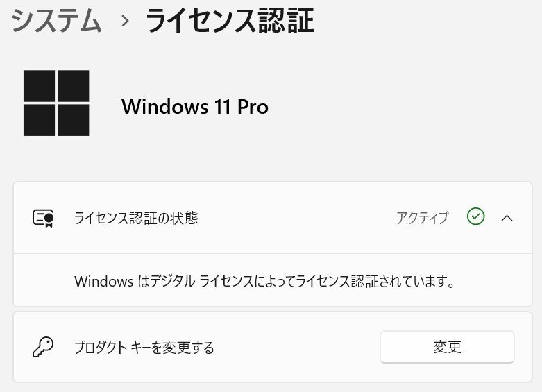The height and width of the screenshot is (392, 542).
Task: Click the アクティブ status text
Action: click(423, 218)
